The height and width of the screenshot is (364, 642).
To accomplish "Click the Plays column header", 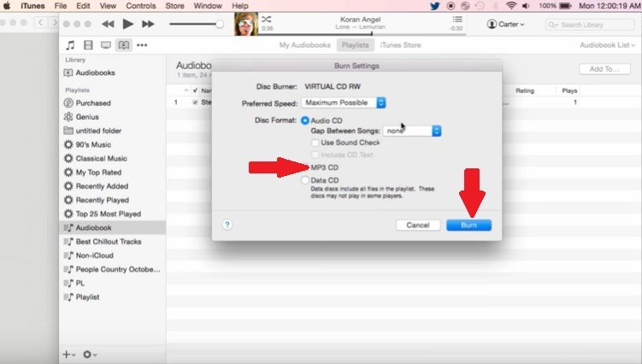I will pyautogui.click(x=569, y=91).
